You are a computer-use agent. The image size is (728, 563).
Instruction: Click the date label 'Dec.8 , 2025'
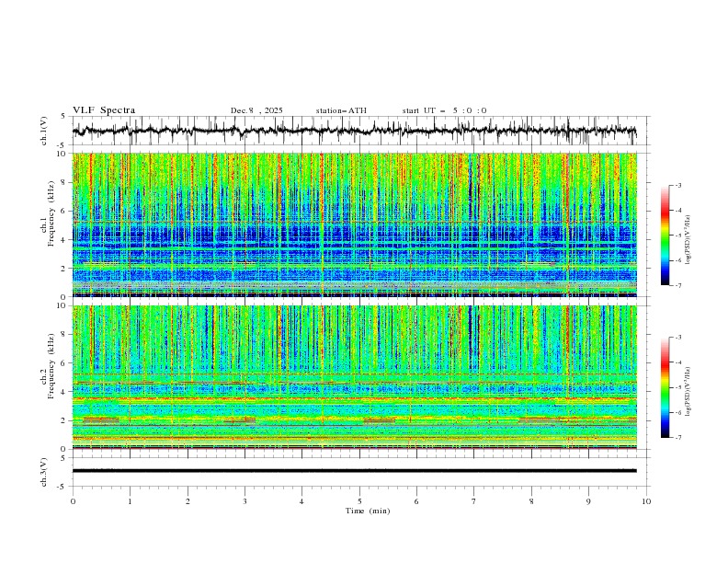point(256,110)
